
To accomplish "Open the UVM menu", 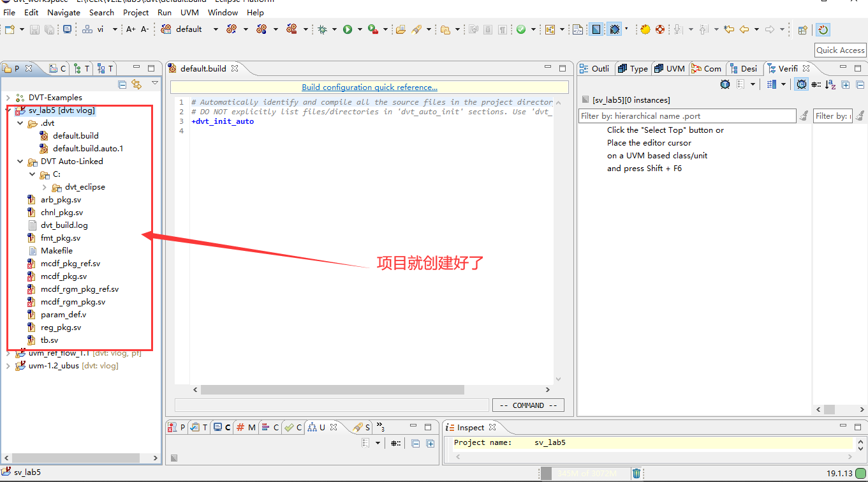I will (x=189, y=12).
